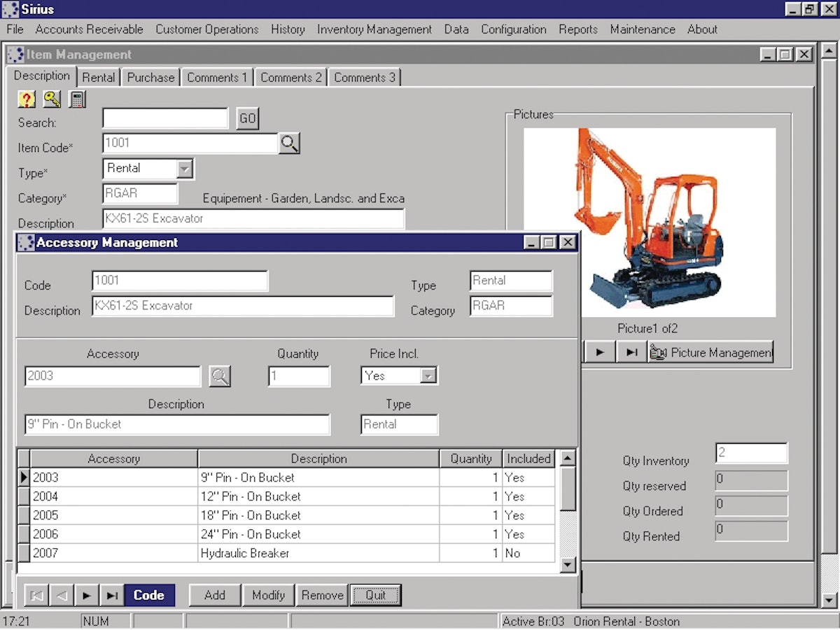Click the Add button in Accessory Management
840x630 pixels.
coord(215,595)
